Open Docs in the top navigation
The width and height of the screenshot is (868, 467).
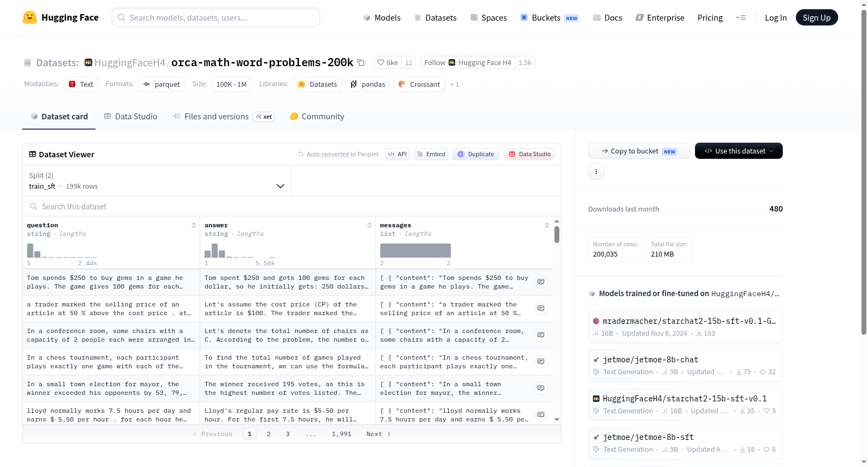click(607, 17)
